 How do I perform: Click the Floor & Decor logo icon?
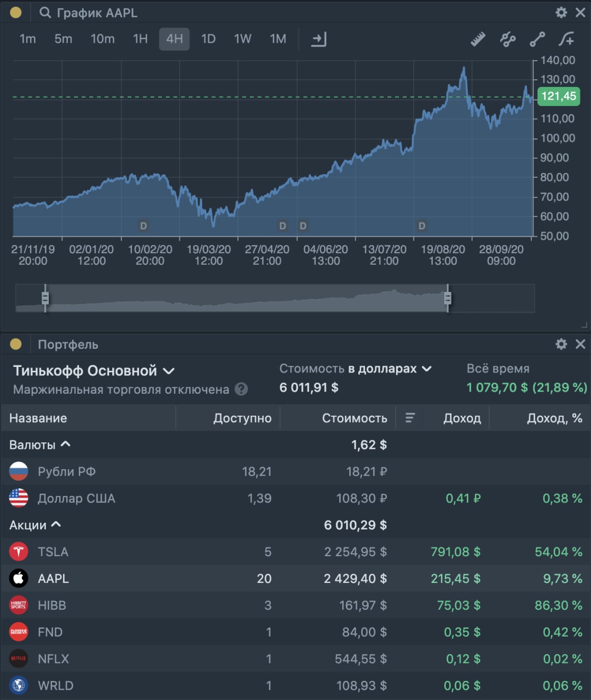pos(19,632)
